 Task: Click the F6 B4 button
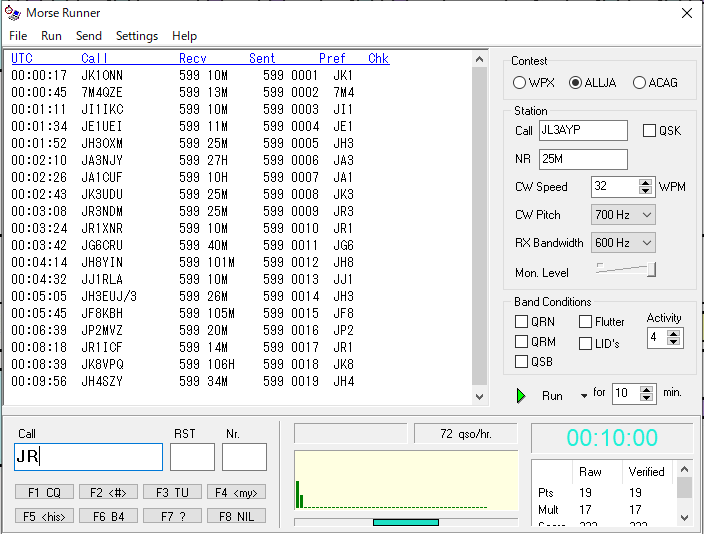(108, 516)
